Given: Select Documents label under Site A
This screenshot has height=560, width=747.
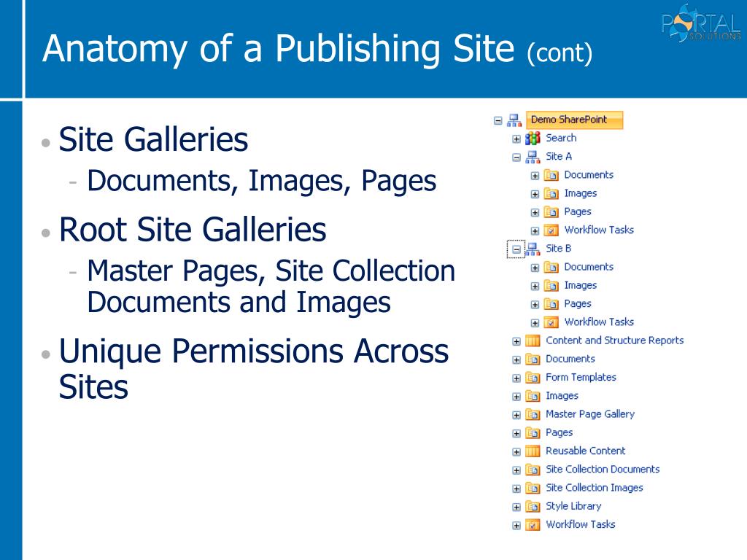Looking at the screenshot, I should pyautogui.click(x=589, y=175).
